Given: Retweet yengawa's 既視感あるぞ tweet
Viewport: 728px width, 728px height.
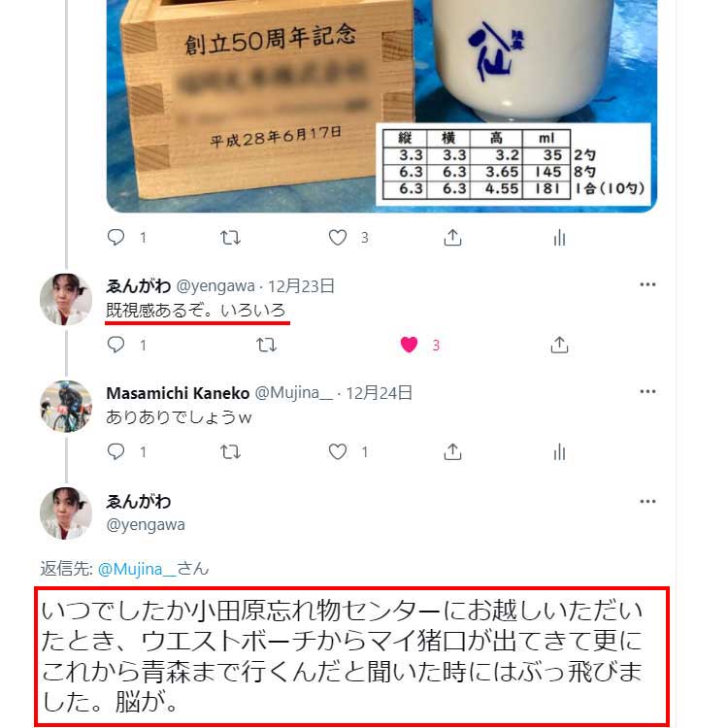Looking at the screenshot, I should pos(267,345).
